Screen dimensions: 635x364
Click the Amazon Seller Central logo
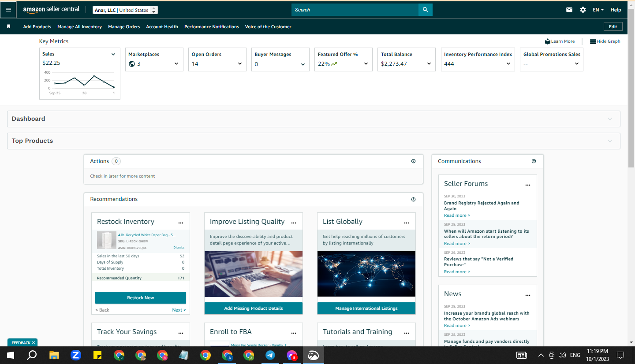52,10
